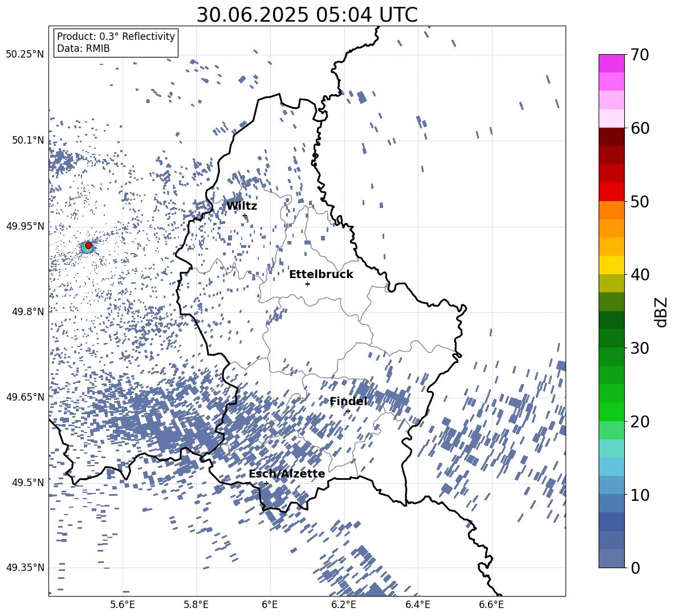Viewport: 675px width, 616px height.
Task: Click the Data: RMIB text
Action: [x=83, y=48]
